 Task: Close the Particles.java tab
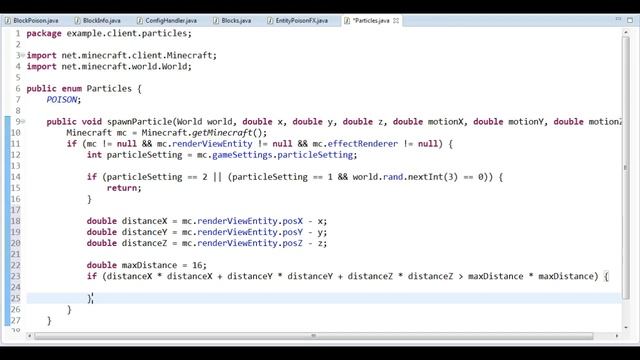(x=396, y=20)
